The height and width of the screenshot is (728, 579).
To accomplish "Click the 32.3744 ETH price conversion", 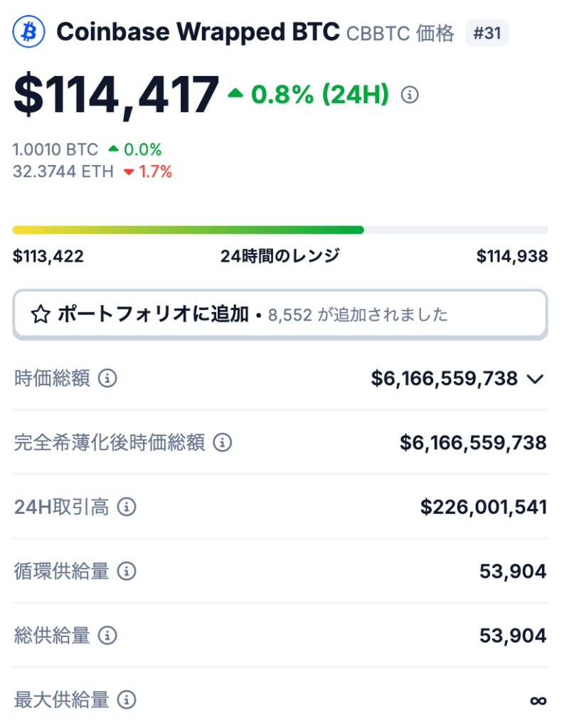I will (x=63, y=171).
